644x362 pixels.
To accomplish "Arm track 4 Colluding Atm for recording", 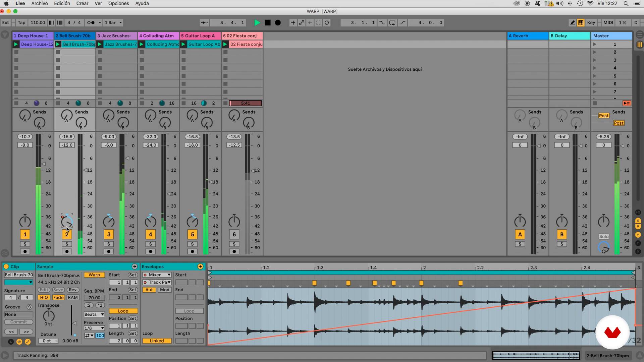I will (150, 251).
